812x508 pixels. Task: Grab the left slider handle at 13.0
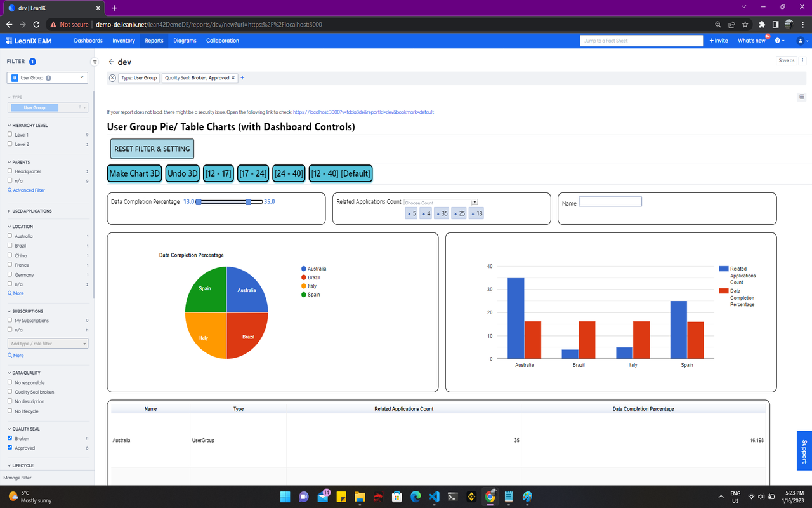tap(199, 202)
